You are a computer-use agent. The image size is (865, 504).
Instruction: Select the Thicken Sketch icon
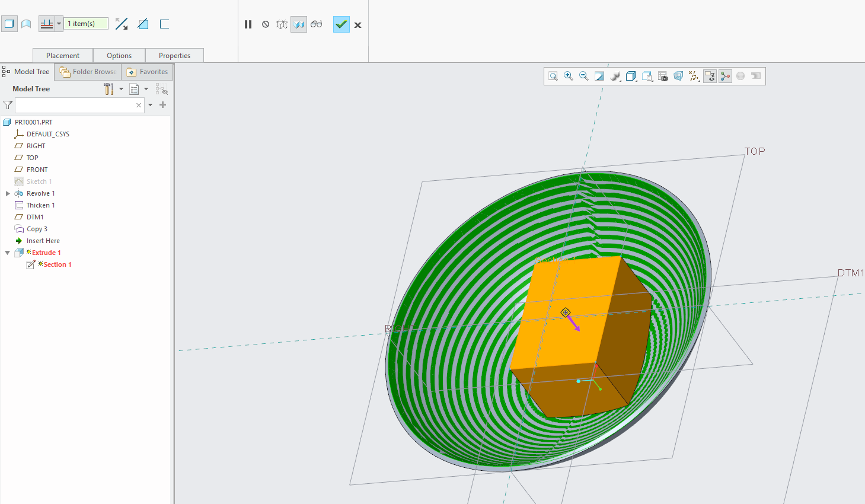point(164,24)
